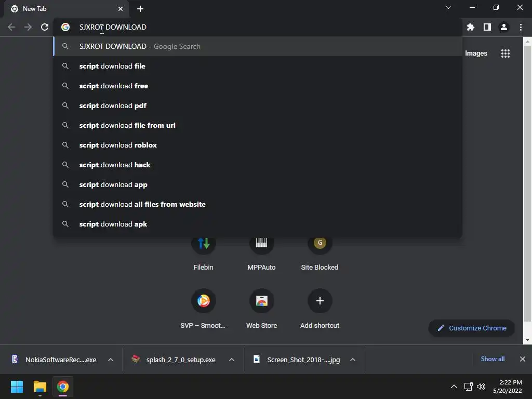Open File Explorer from the taskbar
532x399 pixels.
40,387
